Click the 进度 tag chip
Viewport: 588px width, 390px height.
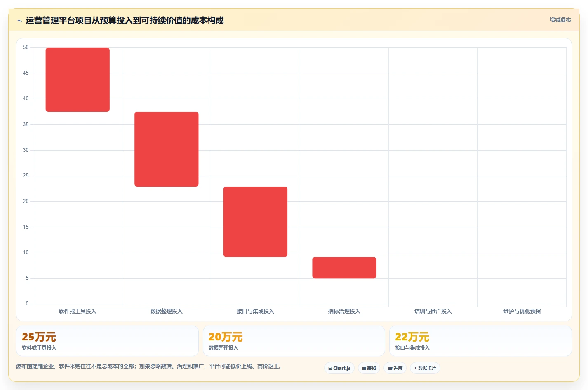(x=395, y=368)
